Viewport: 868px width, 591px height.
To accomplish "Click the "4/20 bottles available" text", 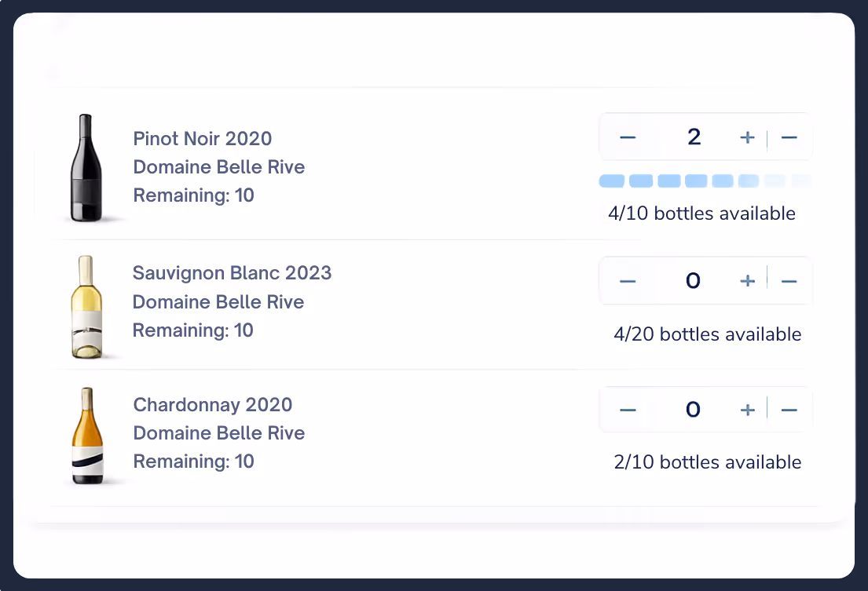I will point(707,334).
